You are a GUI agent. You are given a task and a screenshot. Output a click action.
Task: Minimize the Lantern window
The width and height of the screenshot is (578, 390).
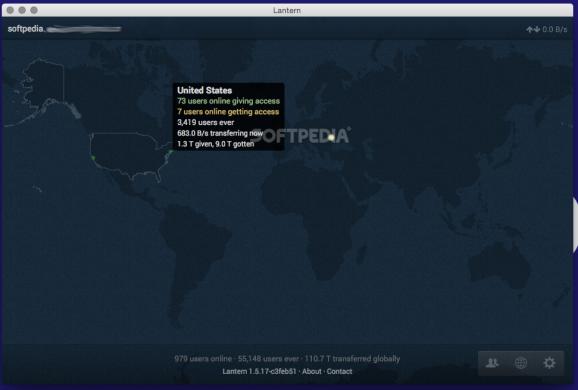point(22,10)
